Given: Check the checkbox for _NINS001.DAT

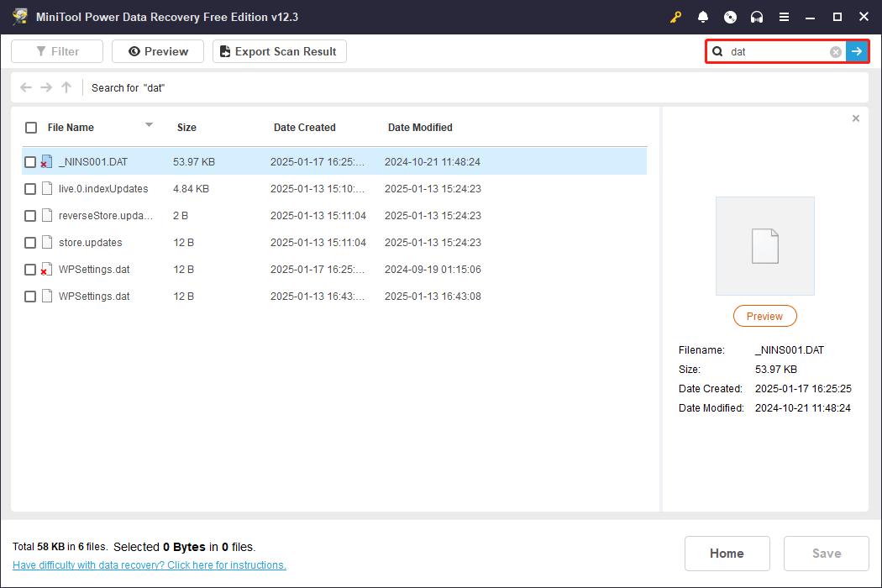Looking at the screenshot, I should coord(30,161).
